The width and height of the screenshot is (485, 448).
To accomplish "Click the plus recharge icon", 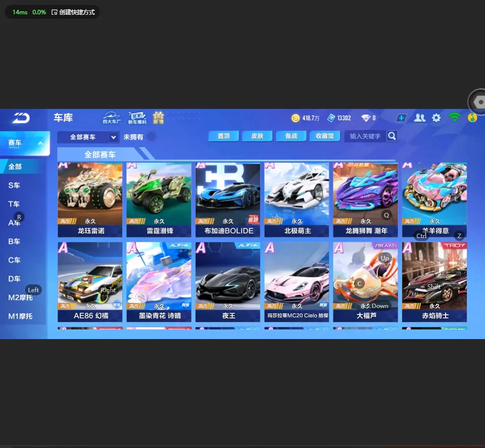I will pos(401,118).
